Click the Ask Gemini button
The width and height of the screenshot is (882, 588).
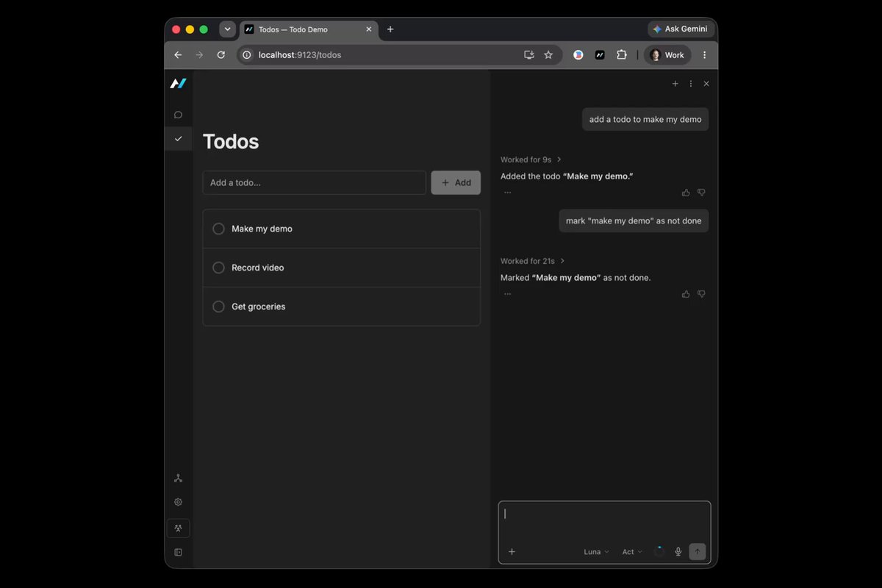click(x=681, y=29)
